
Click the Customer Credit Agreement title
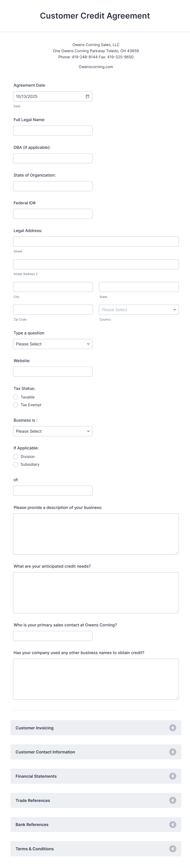tap(95, 15)
